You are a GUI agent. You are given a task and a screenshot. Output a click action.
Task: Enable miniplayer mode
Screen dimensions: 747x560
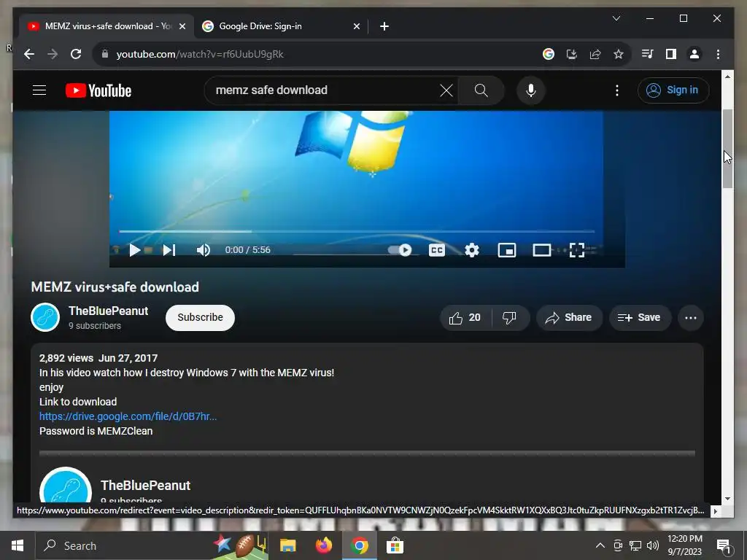click(507, 250)
